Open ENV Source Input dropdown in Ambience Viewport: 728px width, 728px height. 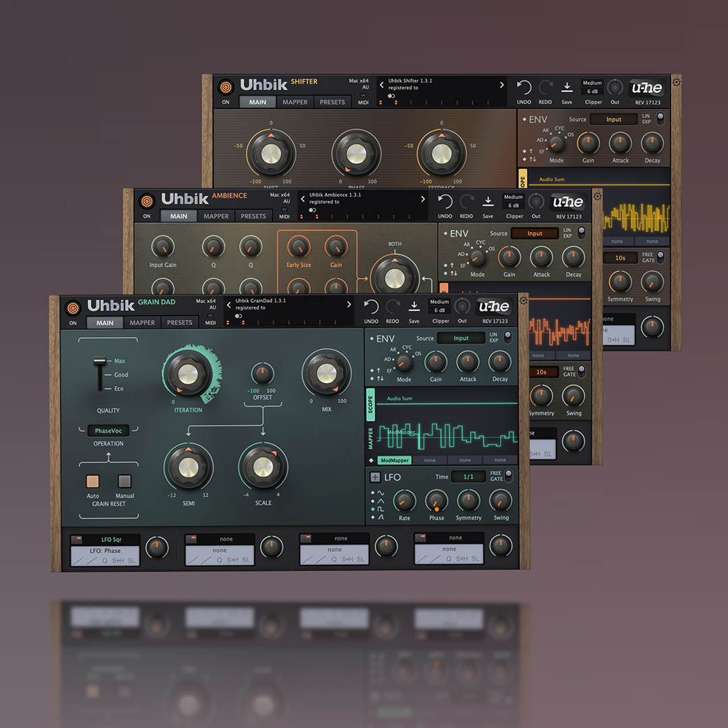535,233
